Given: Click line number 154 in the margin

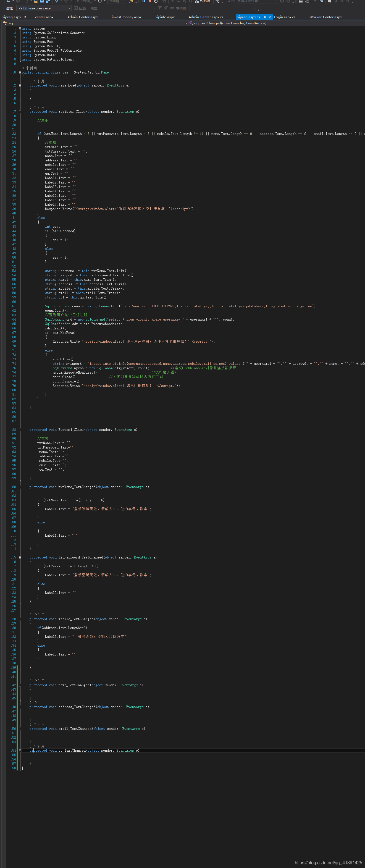Looking at the screenshot, I should [13, 751].
